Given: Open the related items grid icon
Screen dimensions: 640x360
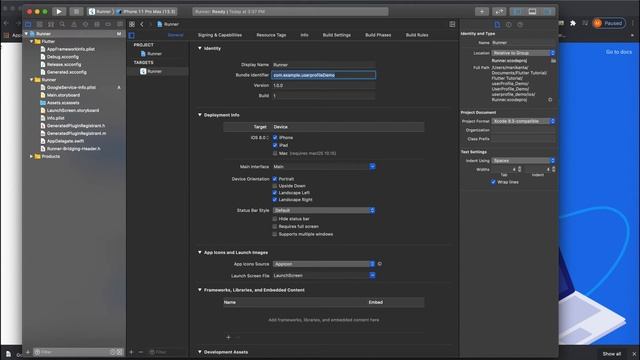Looking at the screenshot, I should (132, 24).
